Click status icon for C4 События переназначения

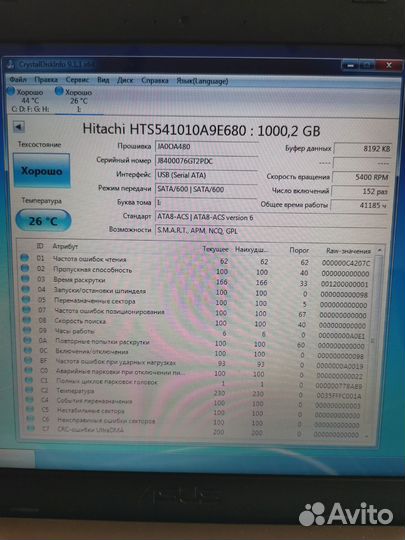[x=30, y=400]
